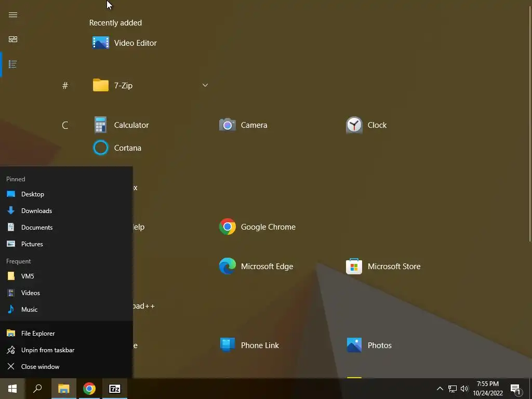Choose Unpin from taskbar

66,350
